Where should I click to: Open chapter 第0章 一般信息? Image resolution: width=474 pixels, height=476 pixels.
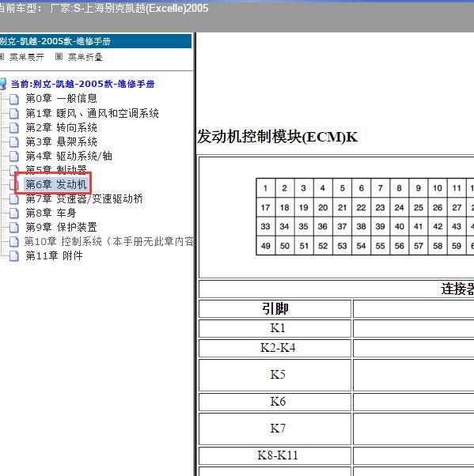[62, 99]
